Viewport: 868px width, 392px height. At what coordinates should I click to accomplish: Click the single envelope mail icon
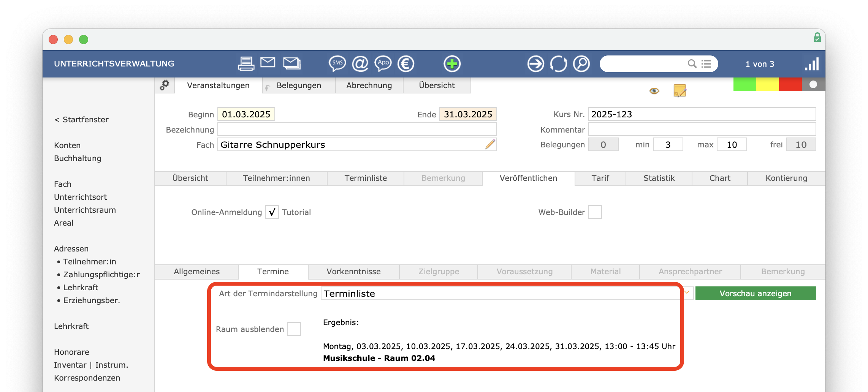(268, 62)
